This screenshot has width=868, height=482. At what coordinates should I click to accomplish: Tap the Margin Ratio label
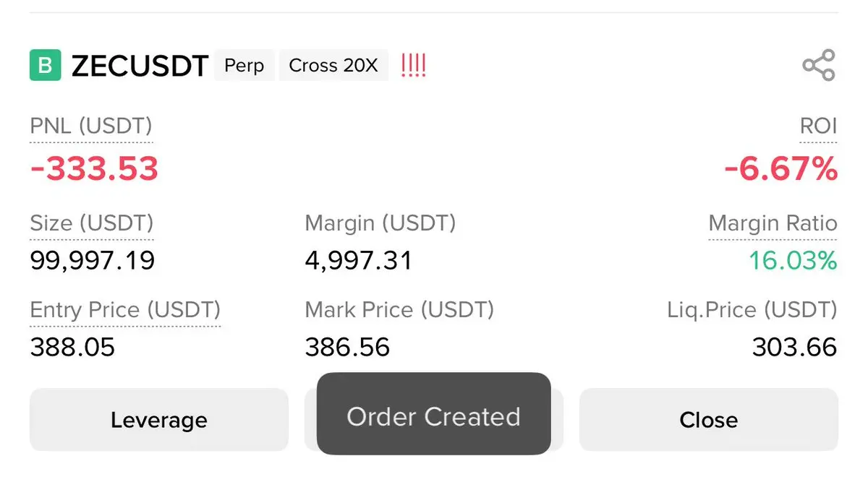click(773, 224)
